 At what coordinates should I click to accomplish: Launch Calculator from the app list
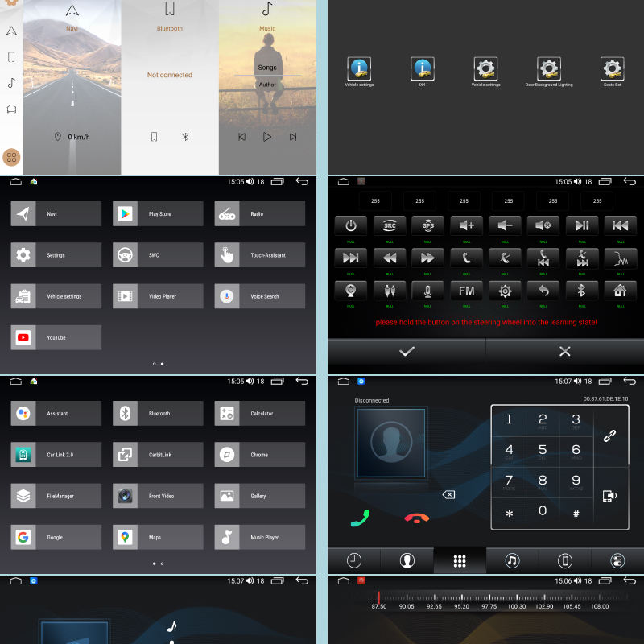(259, 413)
